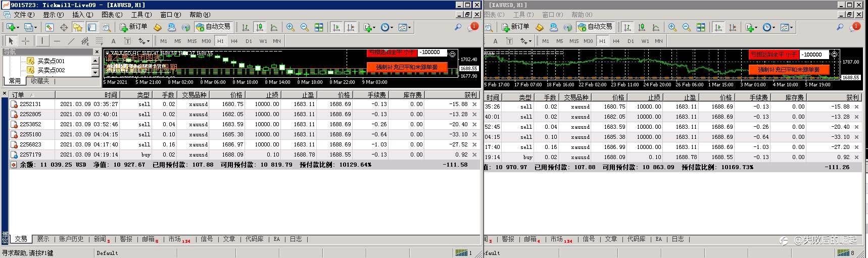Viewport: 868px width, 258px height.
Task: Sort by the 获利 column in left window
Action: click(x=452, y=95)
